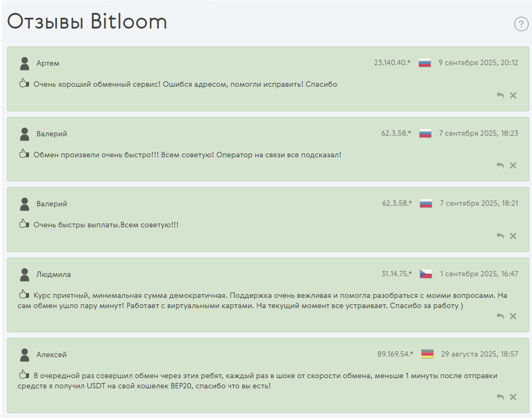This screenshot has width=532, height=418.
Task: Click the timestamp on Алексей's review
Action: tap(479, 354)
